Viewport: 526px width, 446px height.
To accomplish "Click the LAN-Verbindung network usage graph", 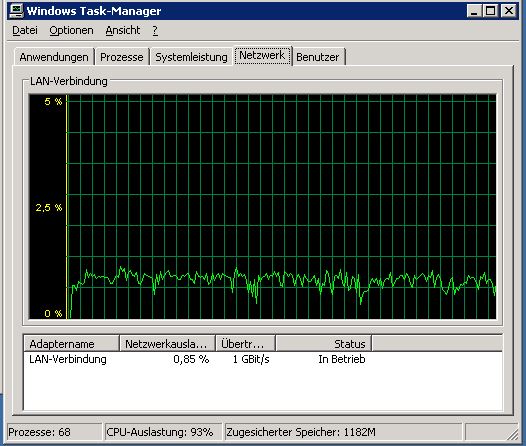I will tap(262, 207).
